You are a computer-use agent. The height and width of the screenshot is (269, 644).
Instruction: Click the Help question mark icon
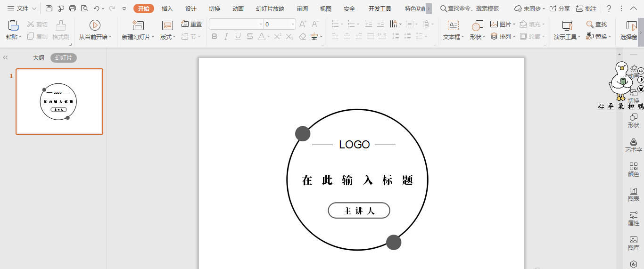click(x=609, y=8)
